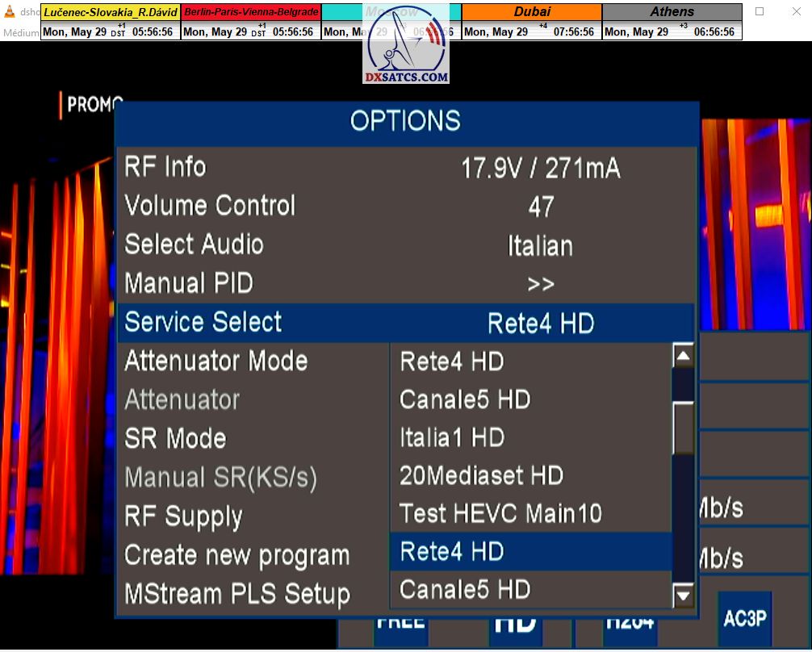Open the Select Audio Italian setting
Viewport: 812px width, 652px height.
point(540,245)
